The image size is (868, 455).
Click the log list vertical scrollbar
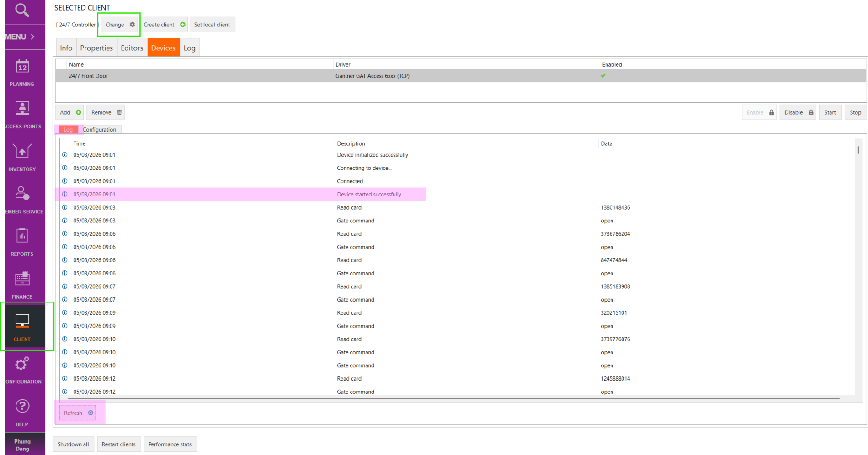(x=858, y=150)
